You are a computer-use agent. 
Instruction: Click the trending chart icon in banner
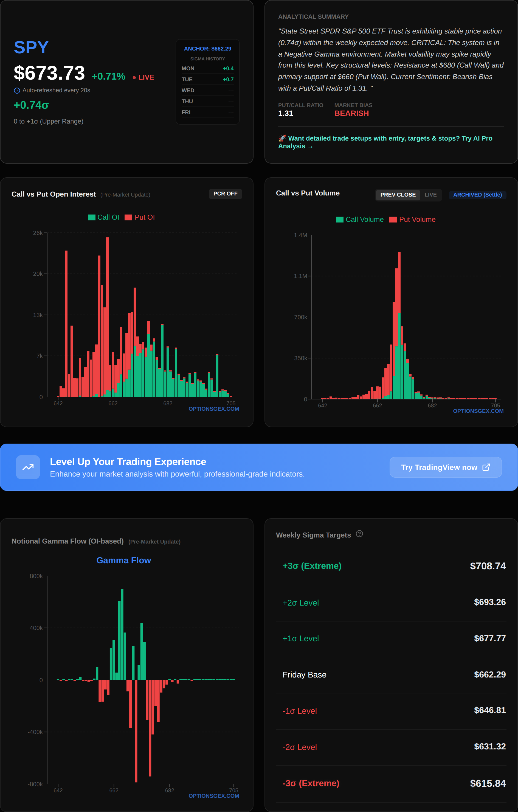point(28,467)
